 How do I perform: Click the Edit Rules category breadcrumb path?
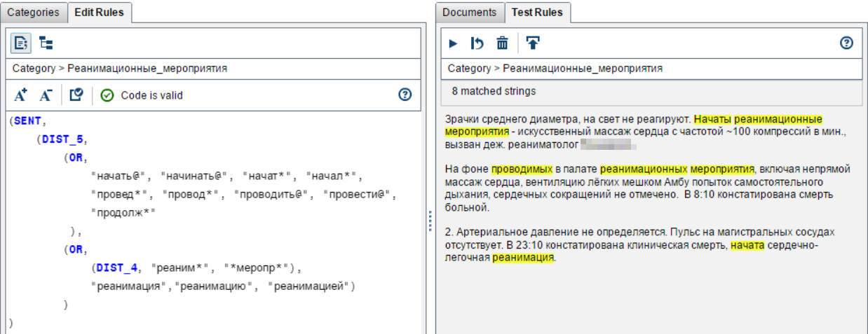pos(119,69)
